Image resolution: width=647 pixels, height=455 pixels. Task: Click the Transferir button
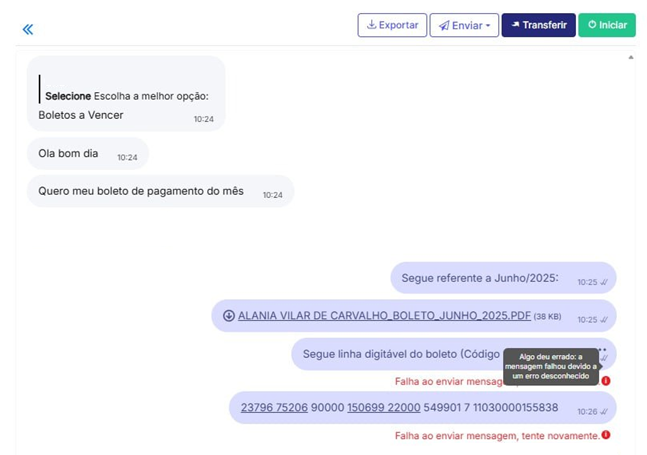click(x=538, y=25)
